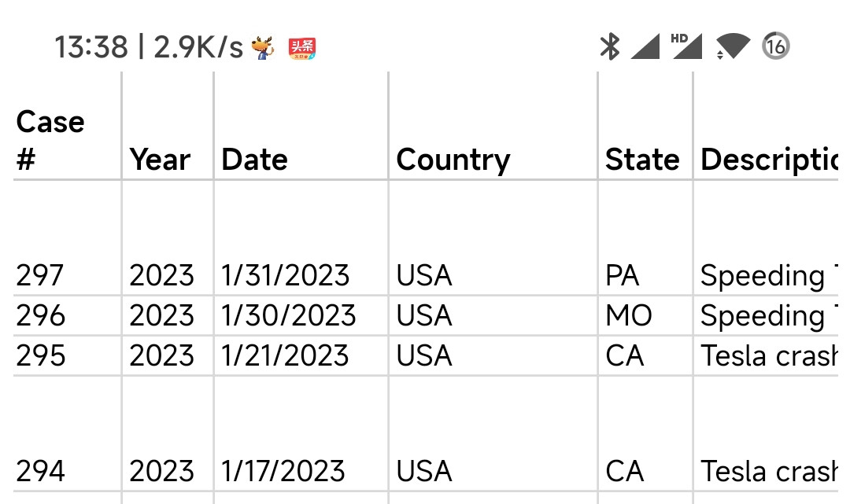
Task: Tap the battery level circle icon
Action: click(776, 46)
